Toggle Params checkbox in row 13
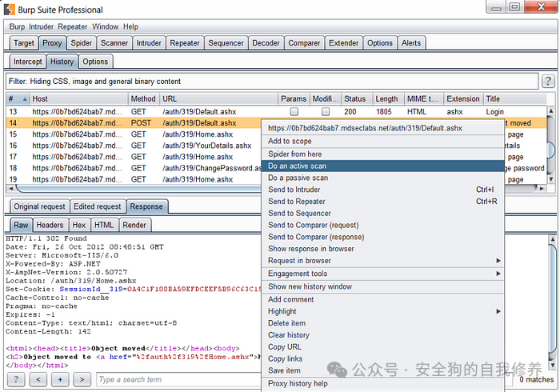Screen dimensions: 560x392 coord(294,112)
